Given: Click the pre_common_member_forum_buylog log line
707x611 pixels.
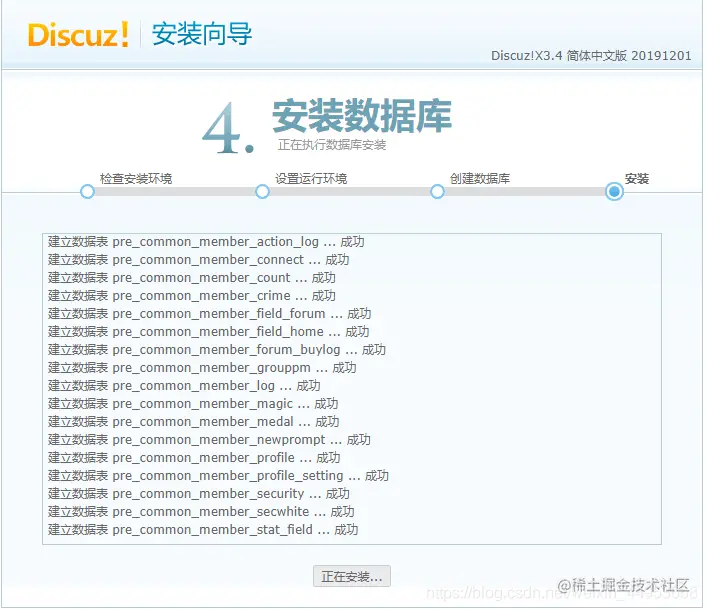Looking at the screenshot, I should [x=218, y=351].
